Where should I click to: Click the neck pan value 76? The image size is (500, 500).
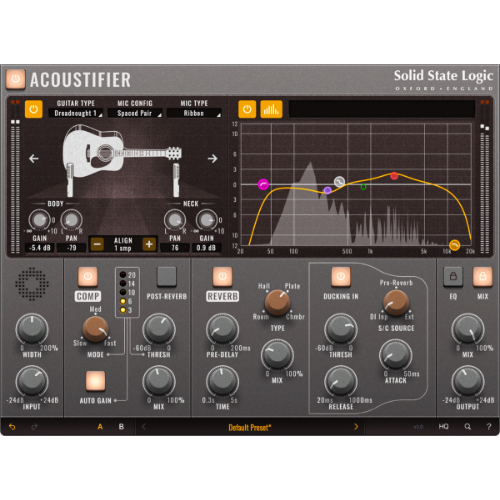[x=175, y=248]
